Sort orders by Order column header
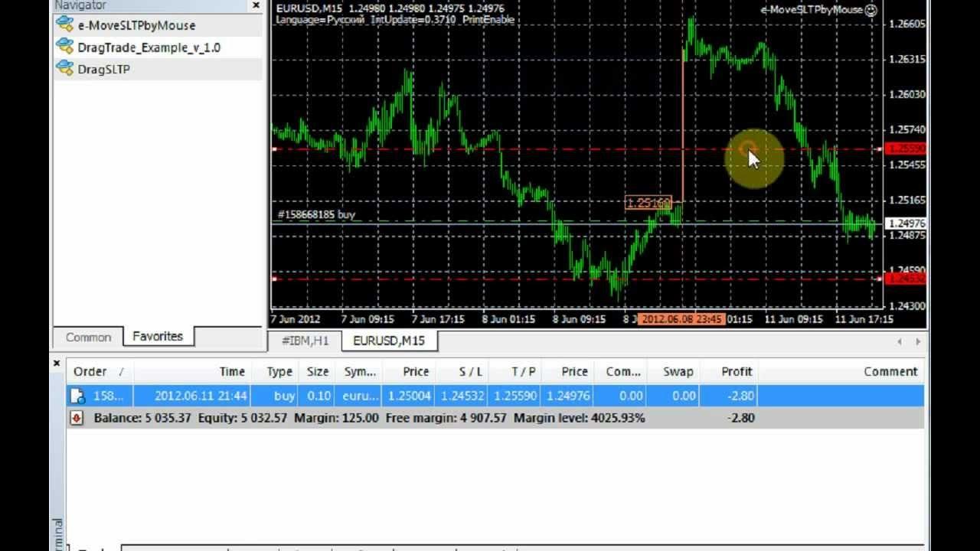 click(90, 372)
